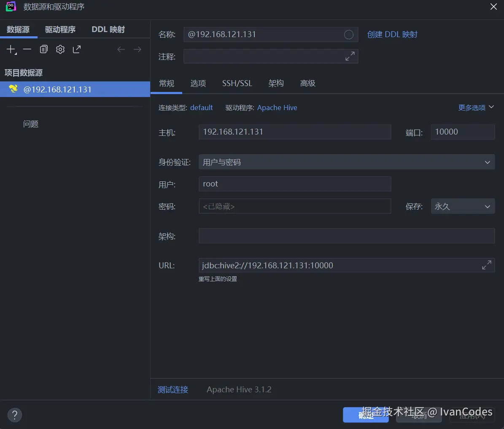
Task: Switch to the DDL 映射 tab
Action: click(108, 30)
